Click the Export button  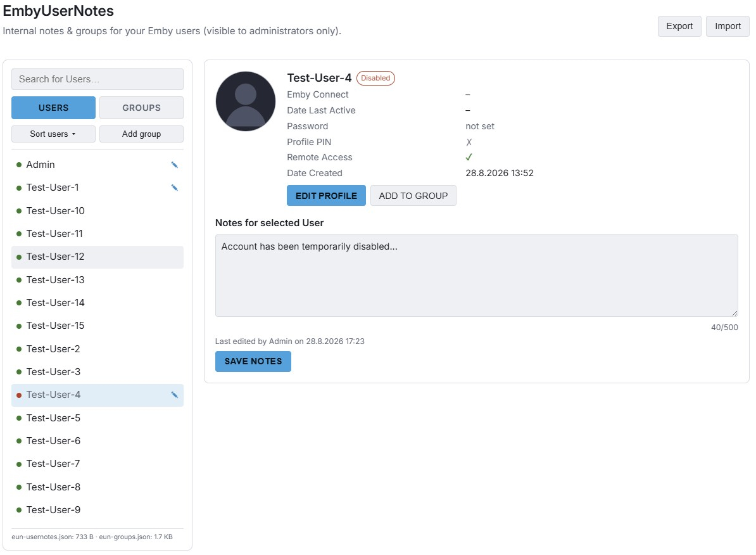tap(679, 26)
